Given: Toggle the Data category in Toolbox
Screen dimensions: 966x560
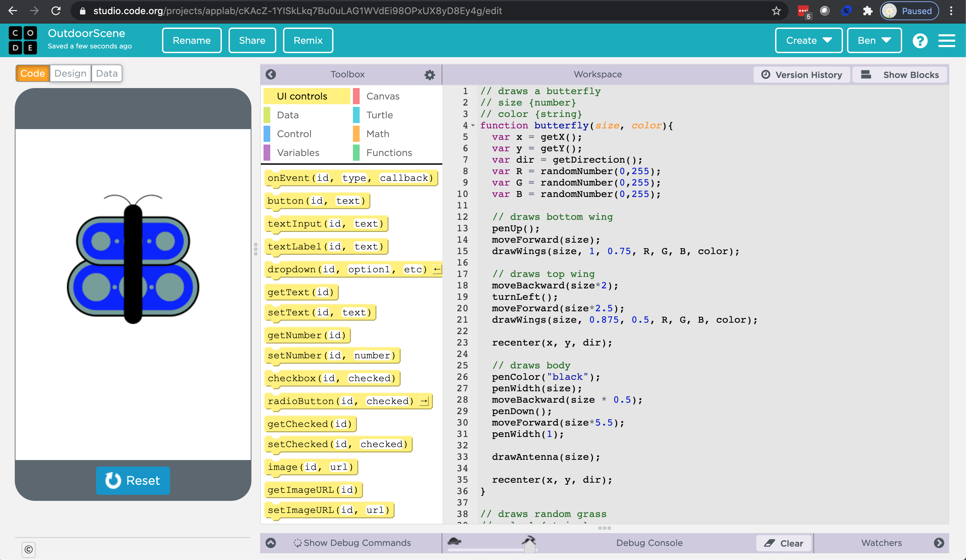Looking at the screenshot, I should coord(288,115).
